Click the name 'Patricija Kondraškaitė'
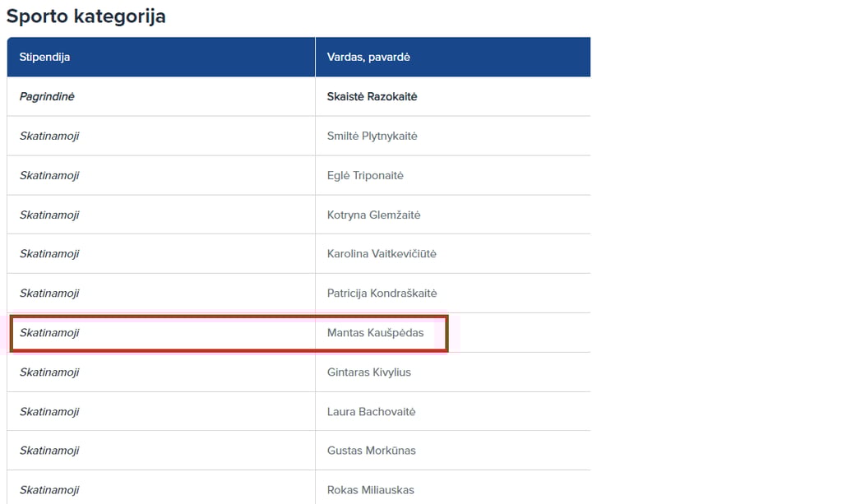The image size is (842, 504). click(x=382, y=293)
